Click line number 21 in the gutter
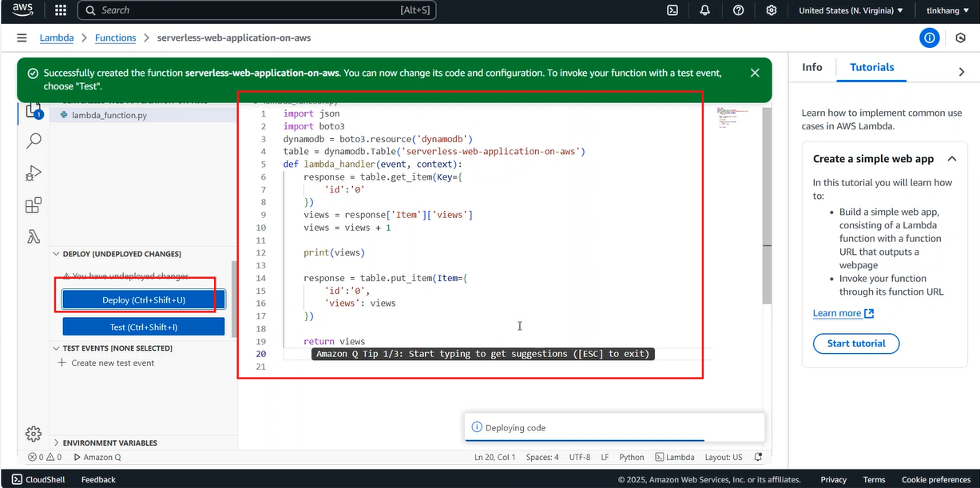980x488 pixels. (261, 367)
